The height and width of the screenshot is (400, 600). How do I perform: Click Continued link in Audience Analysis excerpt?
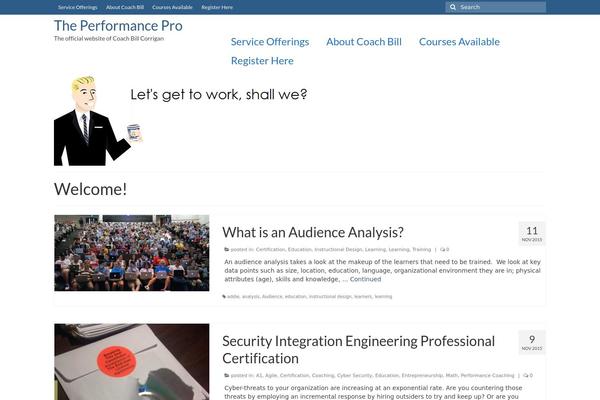point(365,279)
